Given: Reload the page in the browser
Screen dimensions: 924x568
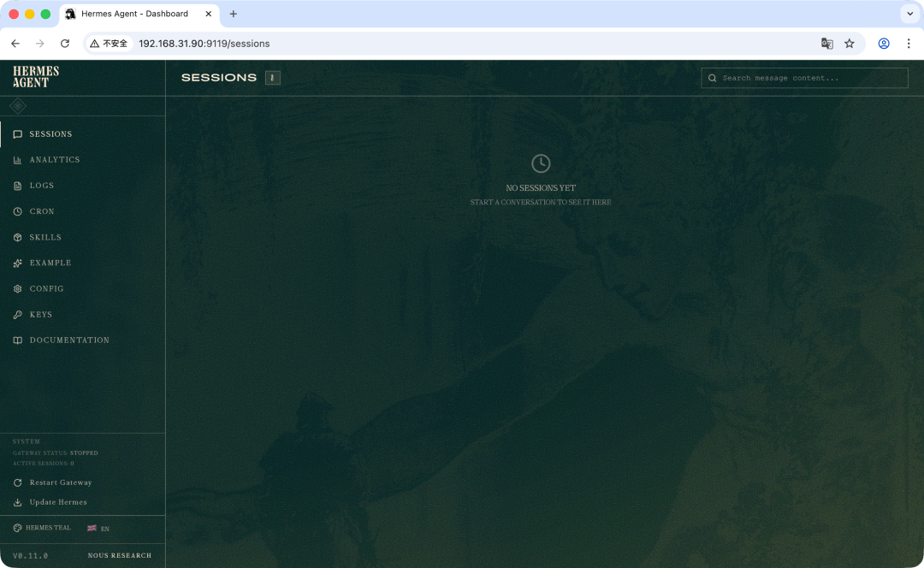Looking at the screenshot, I should 65,44.
